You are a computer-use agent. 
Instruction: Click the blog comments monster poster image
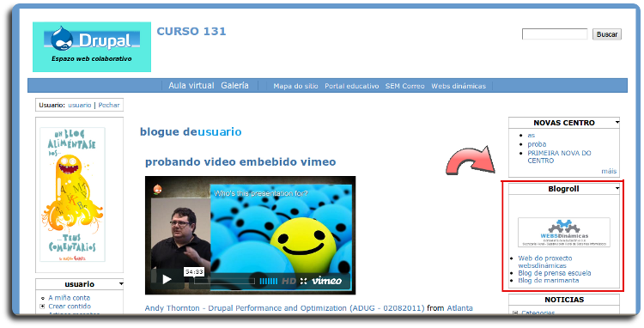coord(72,194)
